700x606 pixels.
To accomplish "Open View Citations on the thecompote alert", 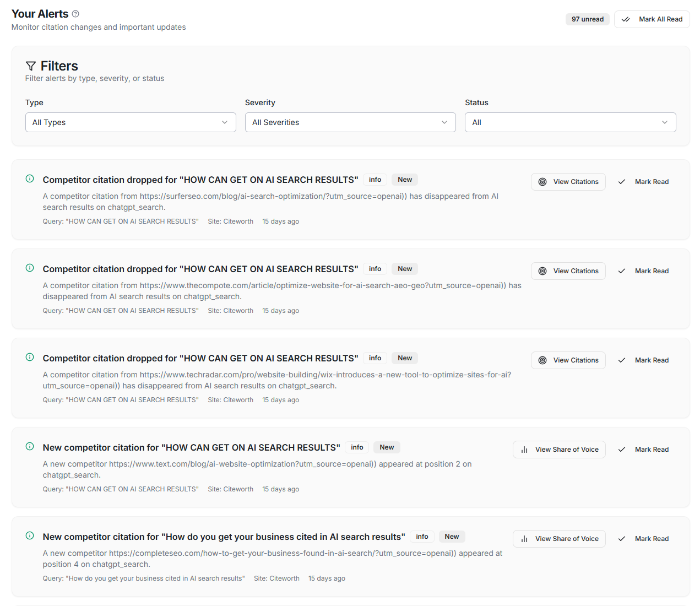I will tap(568, 270).
